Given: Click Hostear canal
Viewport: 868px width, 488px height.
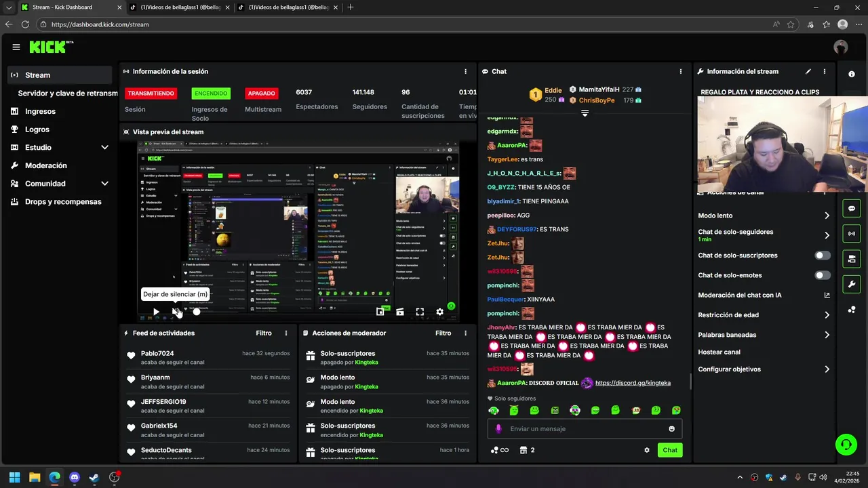Looking at the screenshot, I should pyautogui.click(x=719, y=352).
